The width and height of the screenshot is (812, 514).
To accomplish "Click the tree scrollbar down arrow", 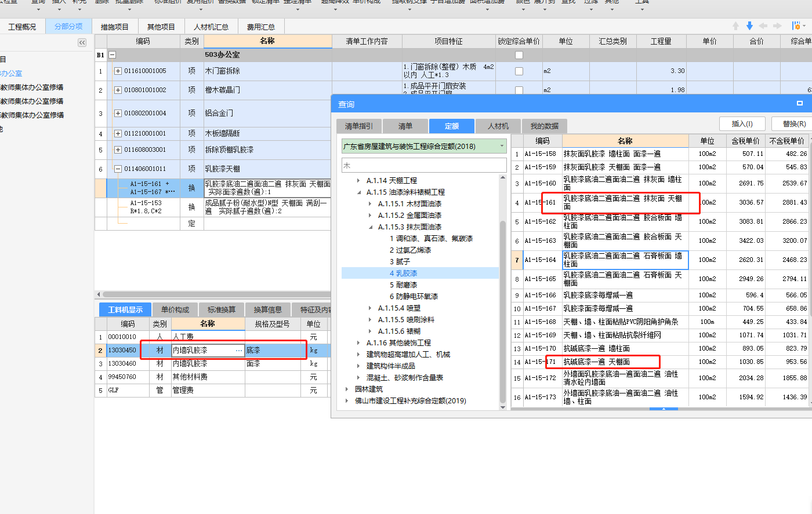I will coord(502,408).
